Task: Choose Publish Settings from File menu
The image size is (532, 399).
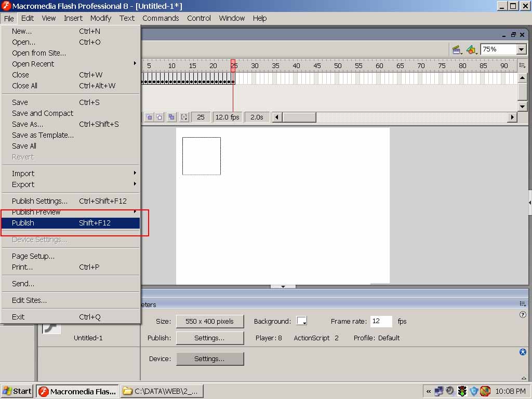Action: click(71, 201)
